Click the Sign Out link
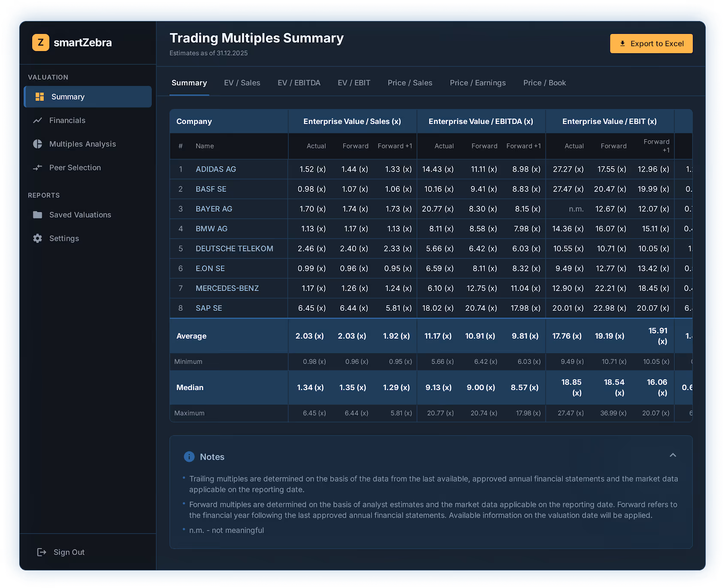Image resolution: width=725 pixels, height=588 pixels. coord(69,552)
